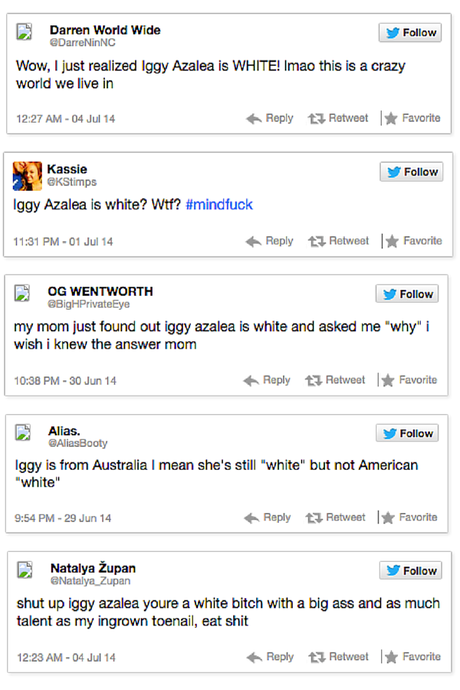Favorite Natalya Župan's tweet
The width and height of the screenshot is (460, 690).
coord(413,657)
